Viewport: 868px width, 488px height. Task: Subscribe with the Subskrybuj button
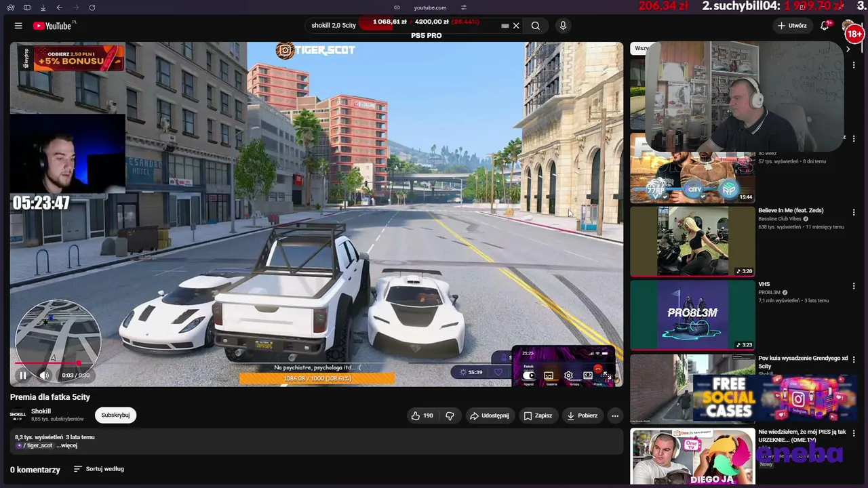115,415
